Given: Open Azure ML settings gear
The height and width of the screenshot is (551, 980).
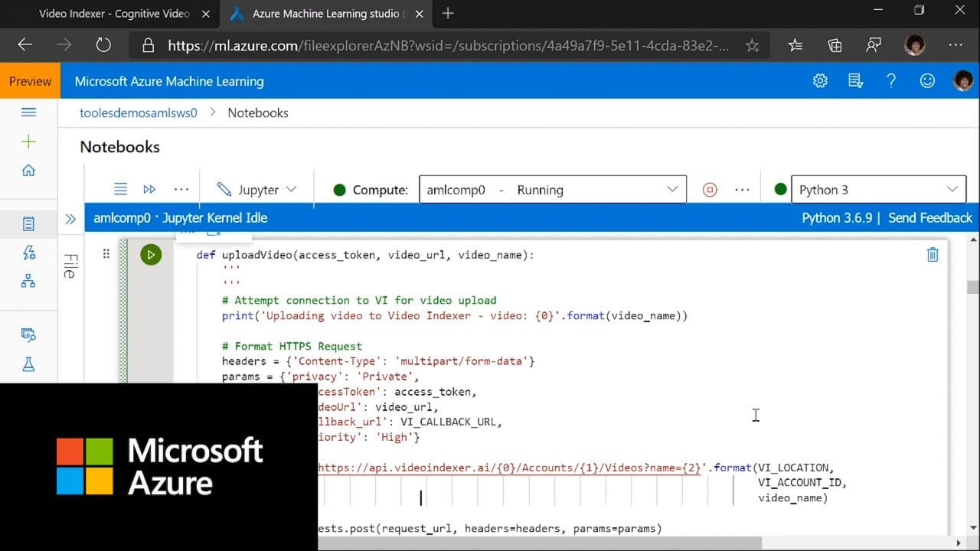Looking at the screenshot, I should pos(820,81).
